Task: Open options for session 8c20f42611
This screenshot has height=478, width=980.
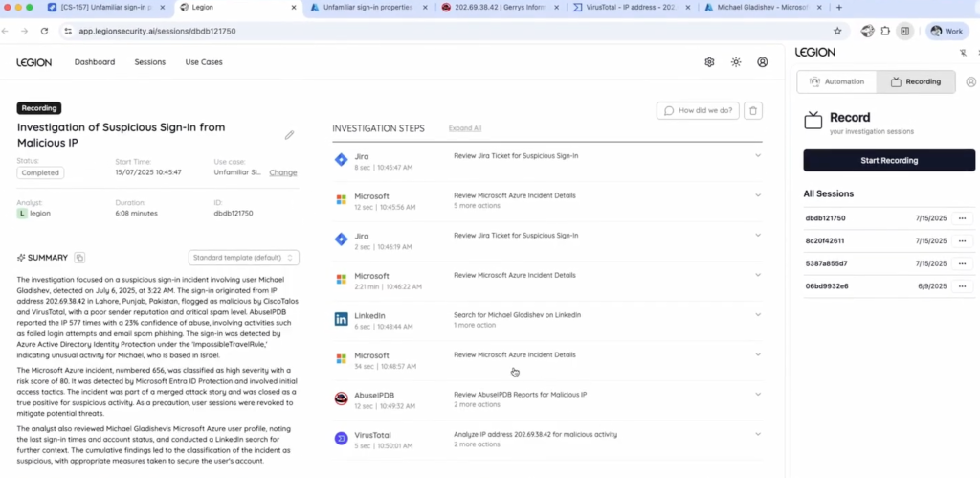Action: [x=962, y=240]
